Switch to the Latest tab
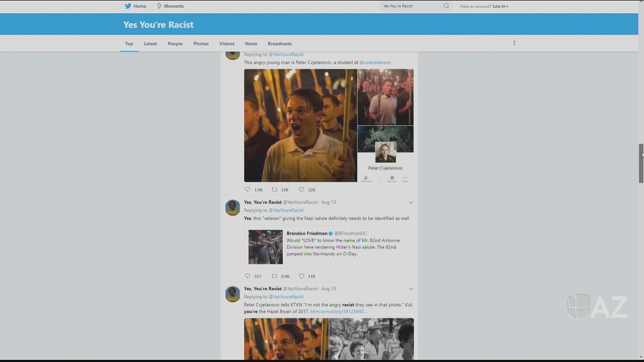Viewport: 644px width, 362px height. (150, 44)
